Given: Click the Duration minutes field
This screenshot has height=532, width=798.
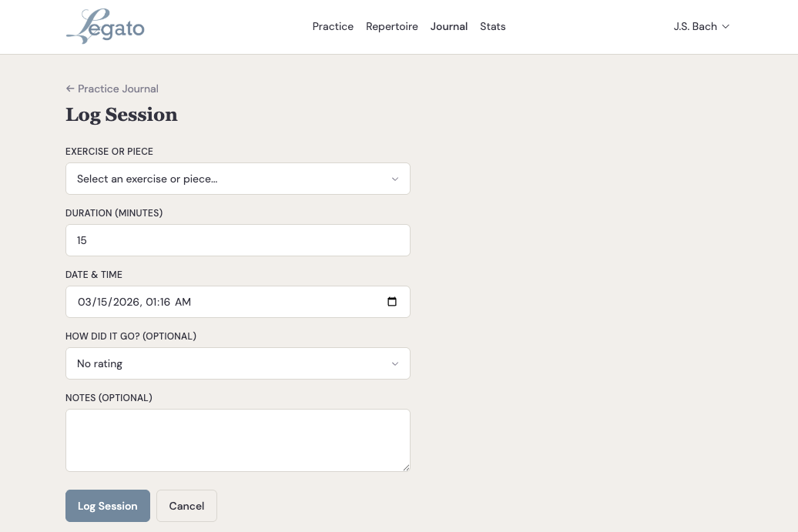Looking at the screenshot, I should (238, 240).
